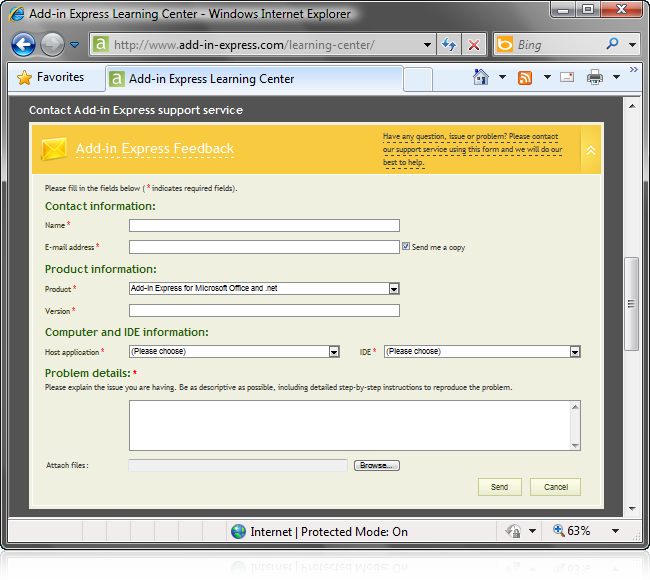
Task: Select the Add-in Express Learning Center tab
Action: pos(254,78)
